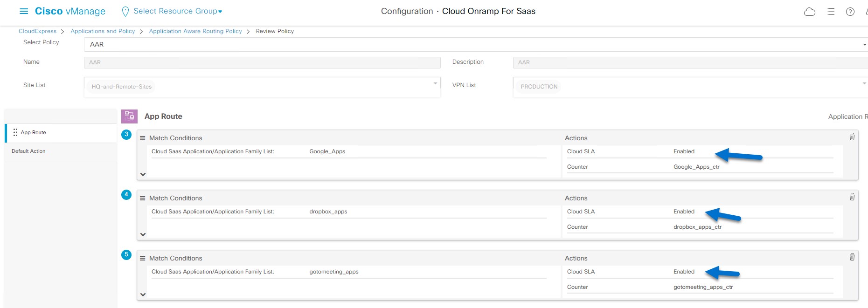Click the Name field containing AAR
The width and height of the screenshot is (868, 308).
[x=262, y=62]
